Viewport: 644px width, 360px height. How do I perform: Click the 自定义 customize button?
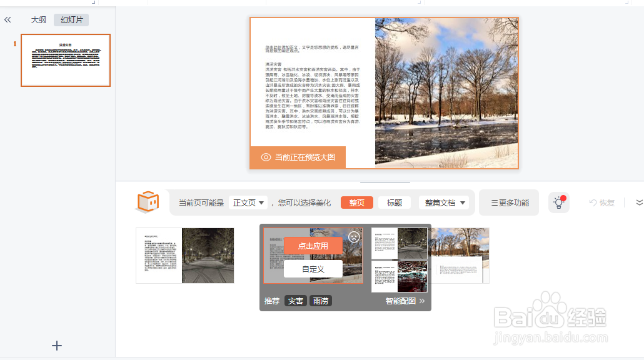(x=313, y=267)
